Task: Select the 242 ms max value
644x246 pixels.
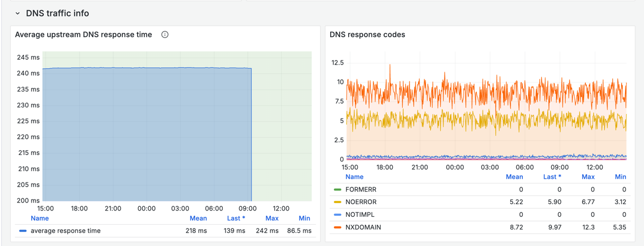Action: tap(268, 231)
